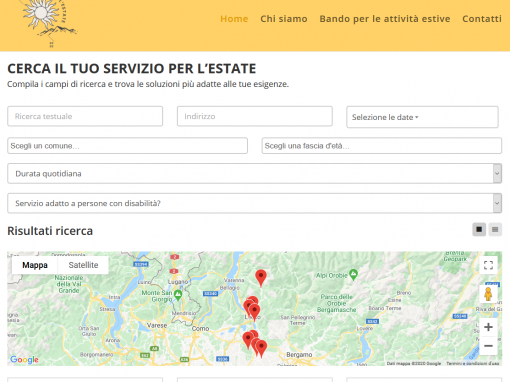Toggle fullscreen map view
Viewport: 510px width, 382px height.
(x=488, y=265)
